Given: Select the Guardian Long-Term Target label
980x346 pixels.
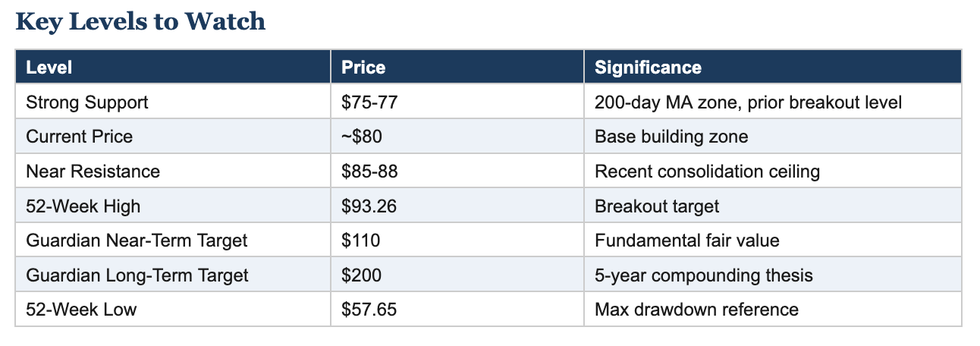Looking at the screenshot, I should pos(137,275).
